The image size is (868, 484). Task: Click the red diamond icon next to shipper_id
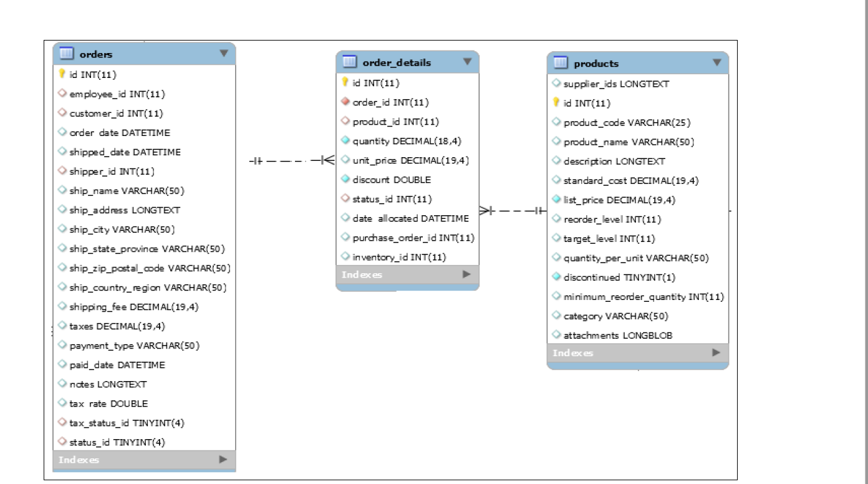tap(61, 171)
